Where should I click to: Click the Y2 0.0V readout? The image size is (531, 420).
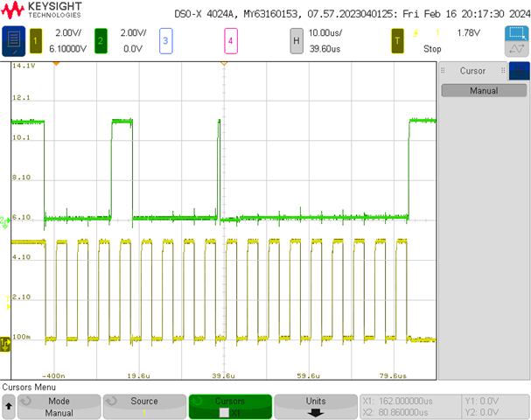point(481,412)
